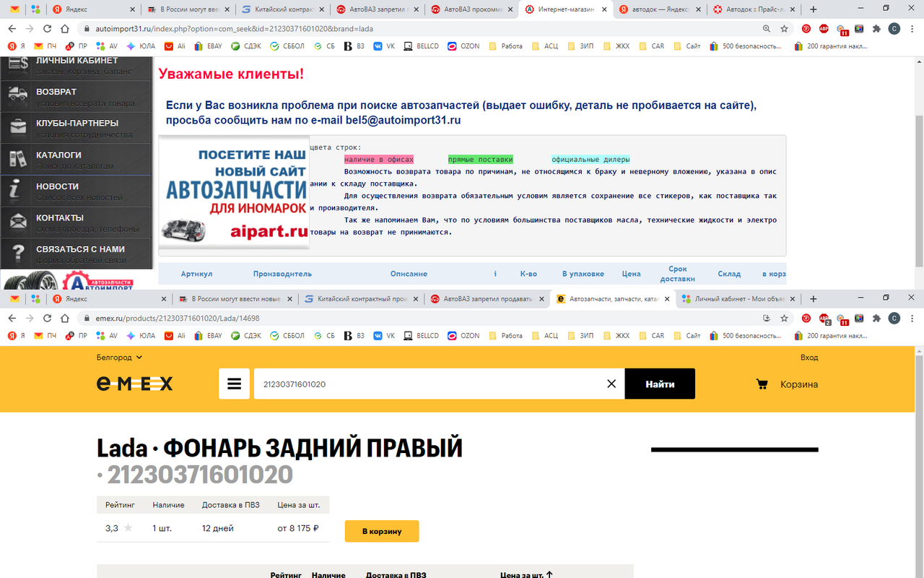Go back in lower emex window

coord(12,318)
